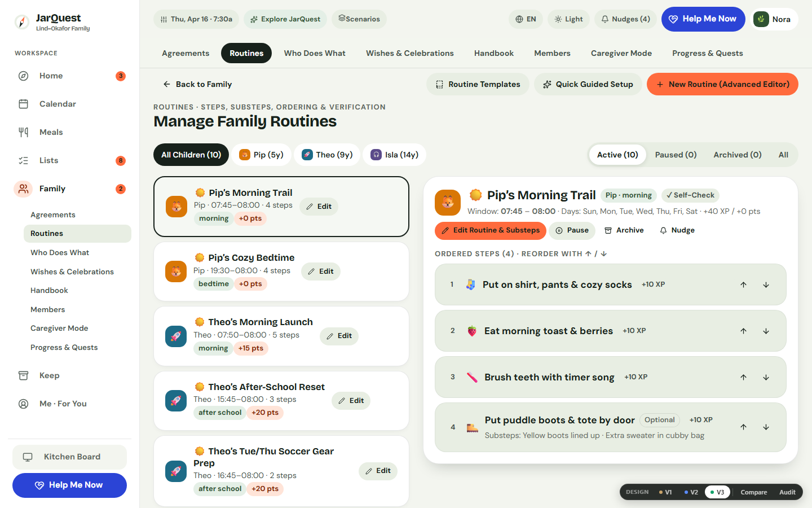Move step 1 shirt and socks down
This screenshot has height=508, width=812.
point(766,285)
